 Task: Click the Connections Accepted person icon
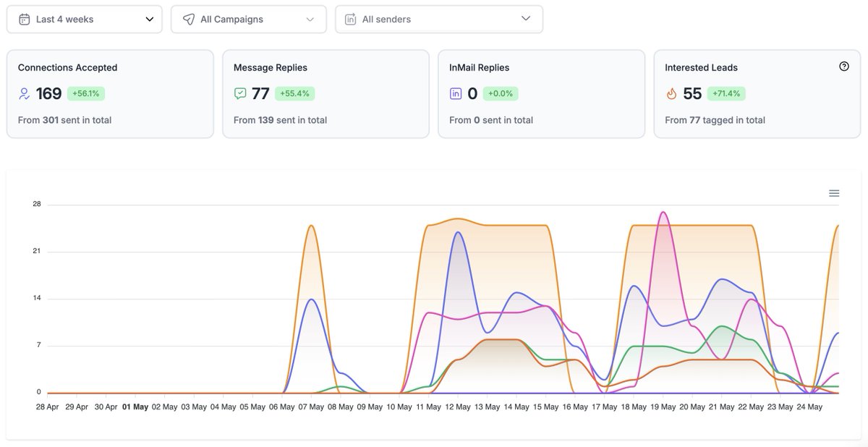pyautogui.click(x=25, y=93)
